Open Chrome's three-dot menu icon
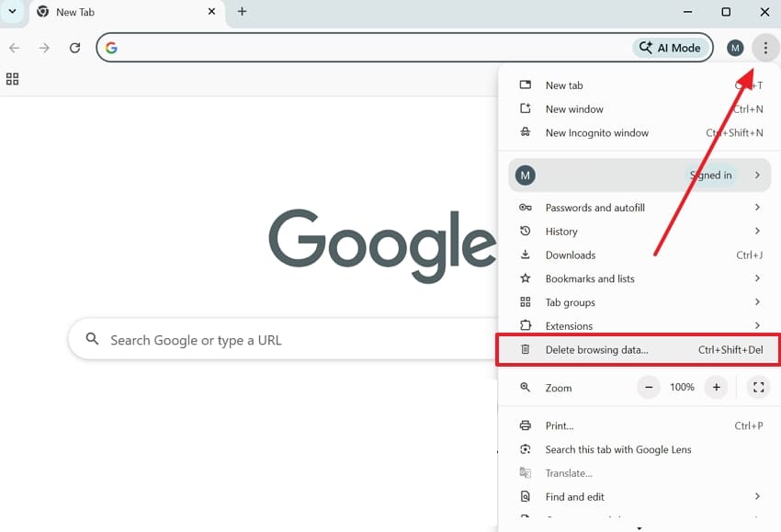The width and height of the screenshot is (781, 532). coord(765,48)
